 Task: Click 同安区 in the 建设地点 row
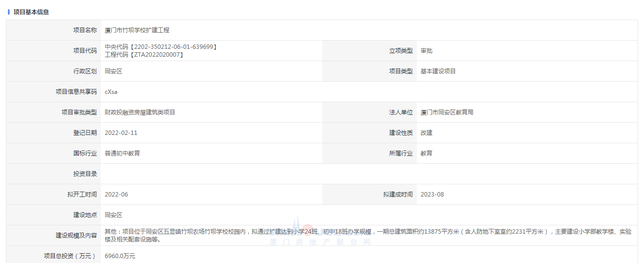[113, 215]
